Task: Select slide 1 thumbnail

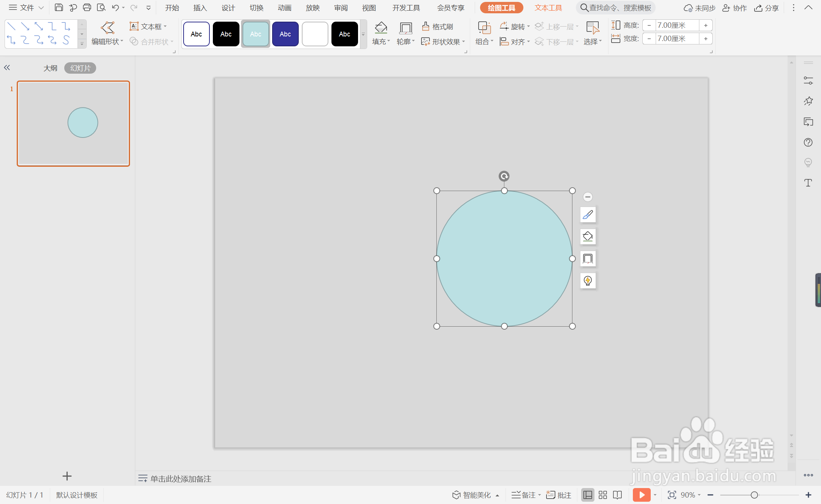Action: coord(73,123)
